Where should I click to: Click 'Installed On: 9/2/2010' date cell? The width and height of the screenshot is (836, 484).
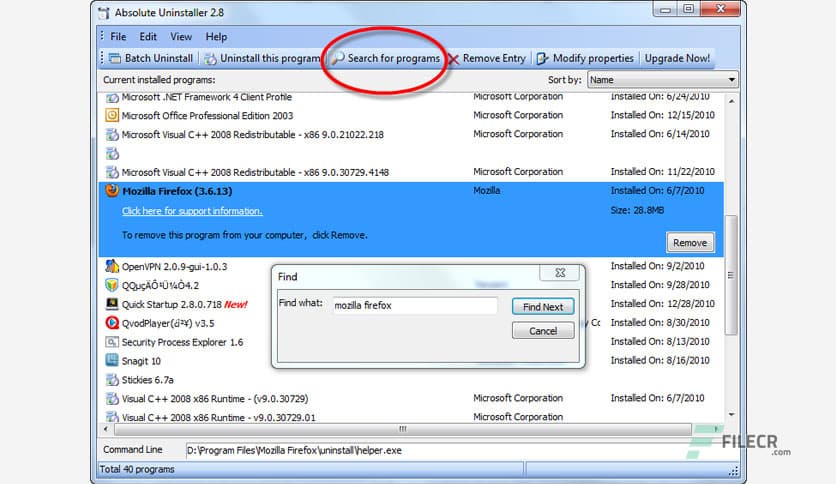[x=657, y=266]
